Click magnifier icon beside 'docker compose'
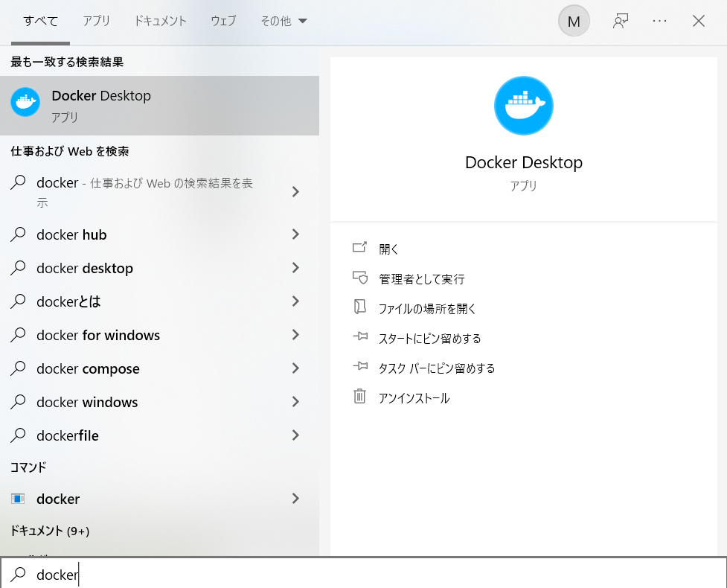 point(18,368)
